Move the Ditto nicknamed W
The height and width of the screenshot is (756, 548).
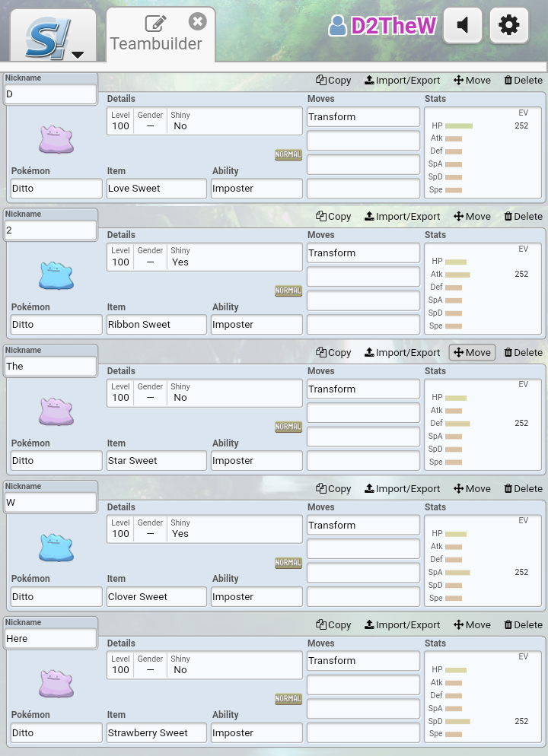pyautogui.click(x=472, y=488)
